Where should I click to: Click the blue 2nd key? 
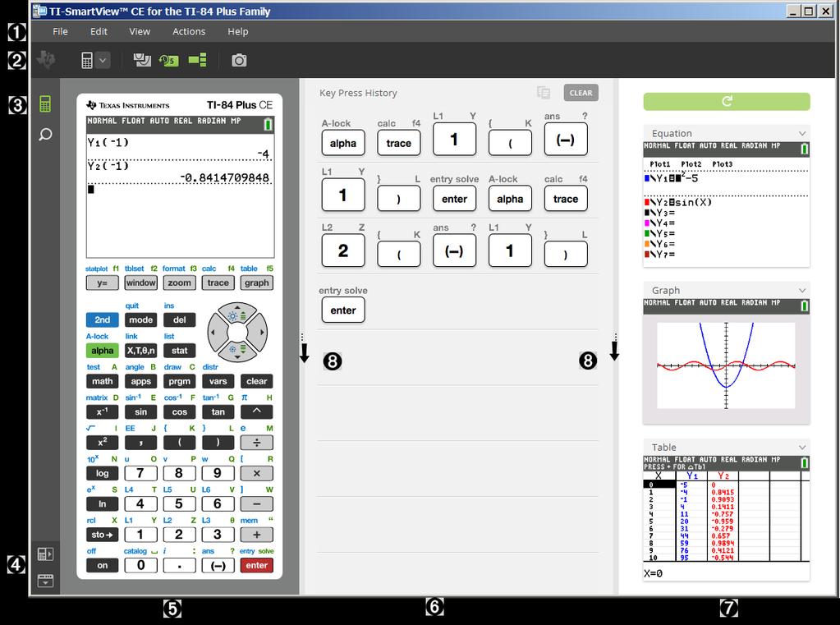point(103,319)
